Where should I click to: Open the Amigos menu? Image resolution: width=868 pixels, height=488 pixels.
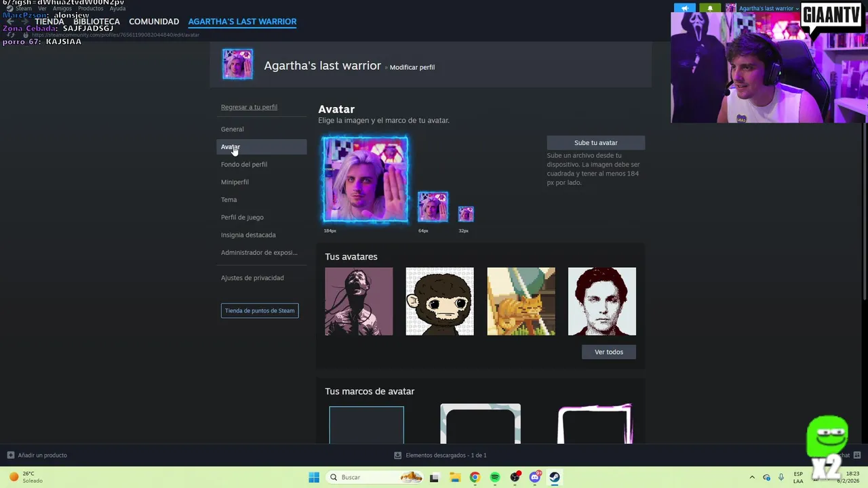click(62, 8)
